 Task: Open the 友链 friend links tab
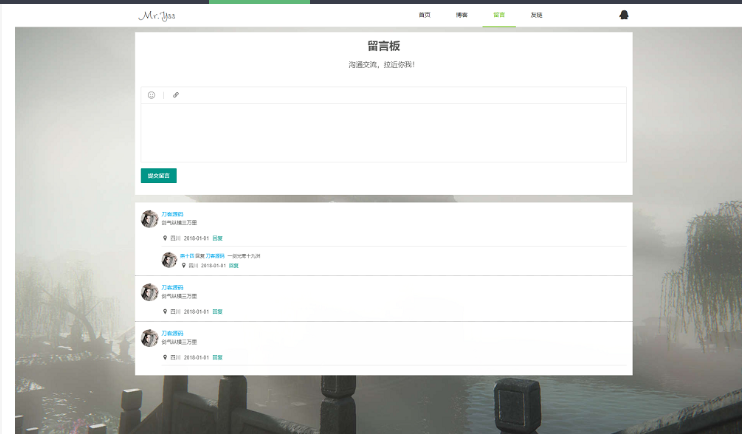[x=537, y=16]
